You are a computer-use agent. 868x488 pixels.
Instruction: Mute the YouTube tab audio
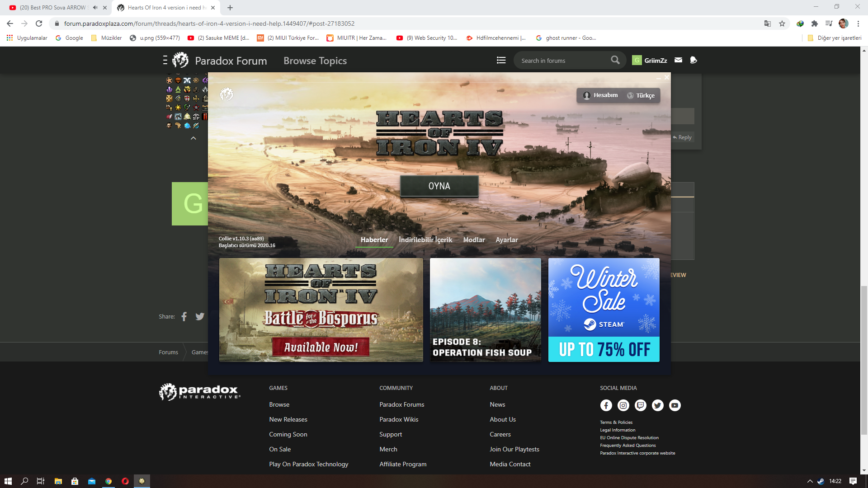coord(95,8)
